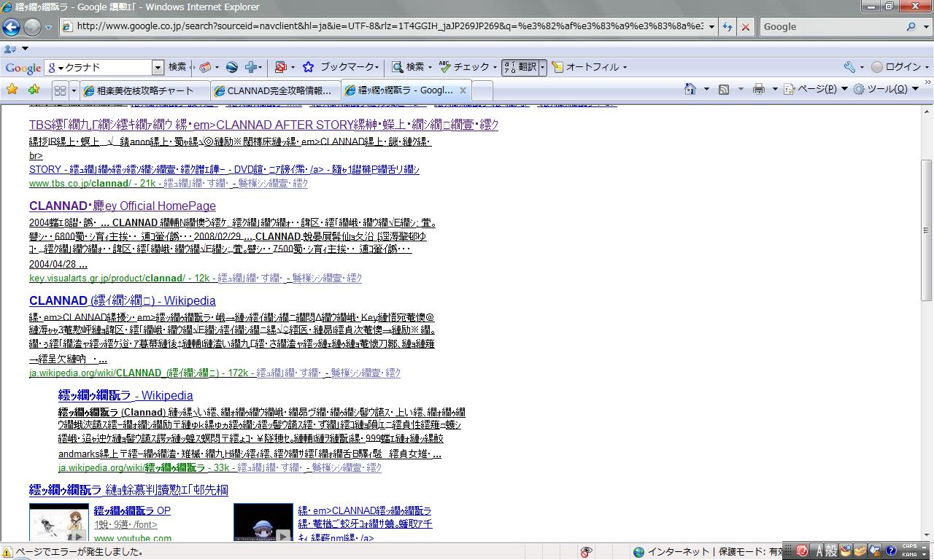Screen dimensions: 934x560
Task: Click the popup blocker icon on Google Toolbar
Action: pyautogui.click(x=280, y=67)
